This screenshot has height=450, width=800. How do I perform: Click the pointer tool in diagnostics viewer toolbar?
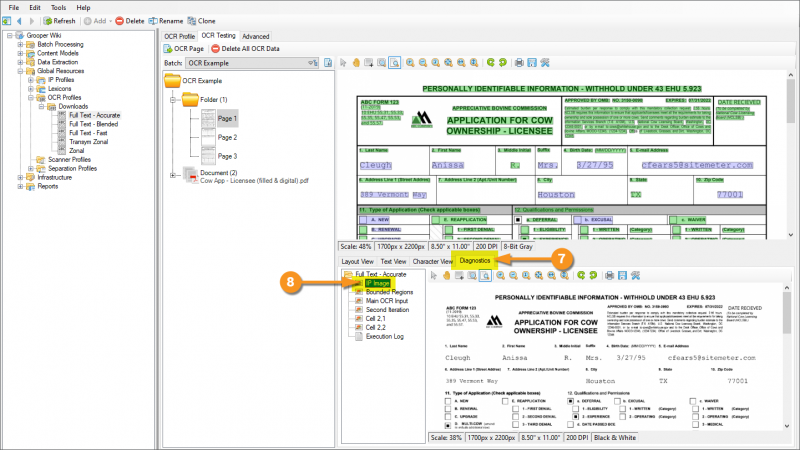click(435, 275)
